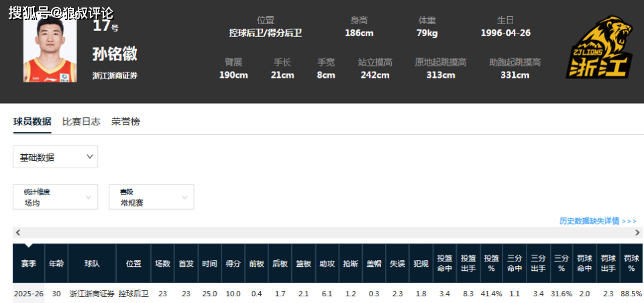Open the 基础数据 dropdown

[56, 157]
